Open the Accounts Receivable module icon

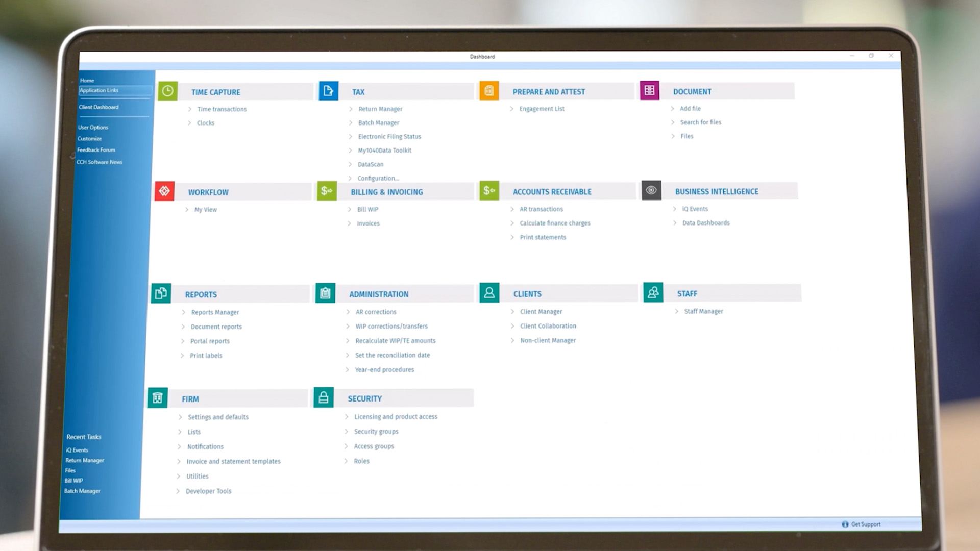click(488, 191)
